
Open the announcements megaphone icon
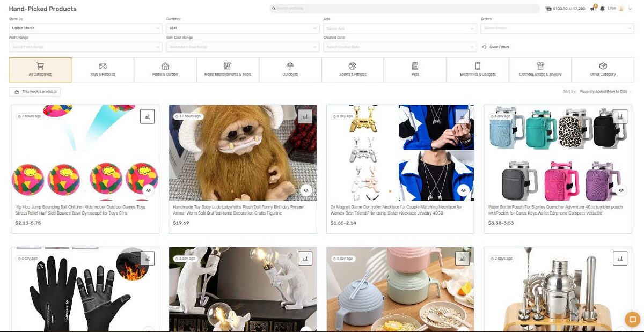[592, 9]
